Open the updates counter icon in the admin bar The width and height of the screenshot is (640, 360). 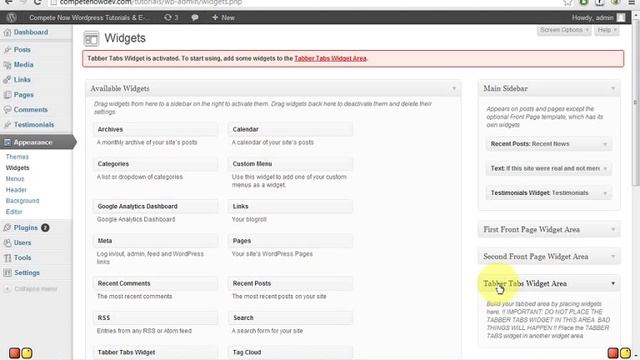pos(171,18)
